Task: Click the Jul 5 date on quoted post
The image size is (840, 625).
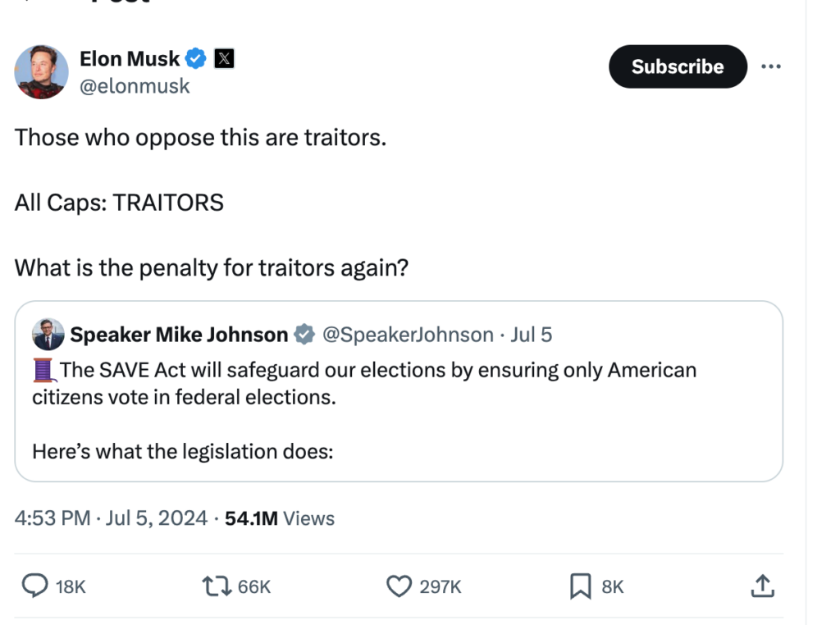Action: tap(531, 335)
